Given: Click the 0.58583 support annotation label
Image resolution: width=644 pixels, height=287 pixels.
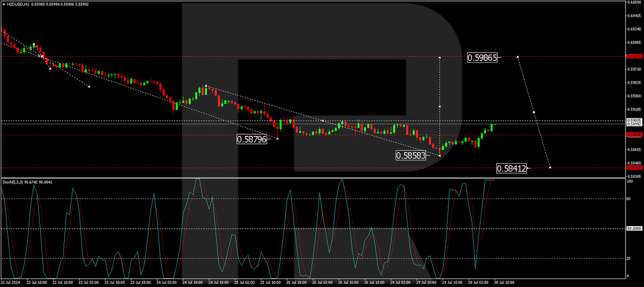Looking at the screenshot, I should coord(411,156).
